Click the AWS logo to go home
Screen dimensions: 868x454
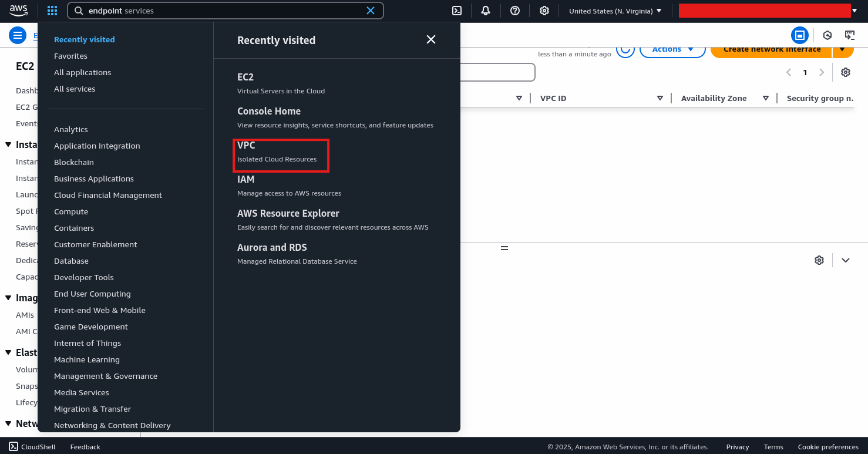18,10
